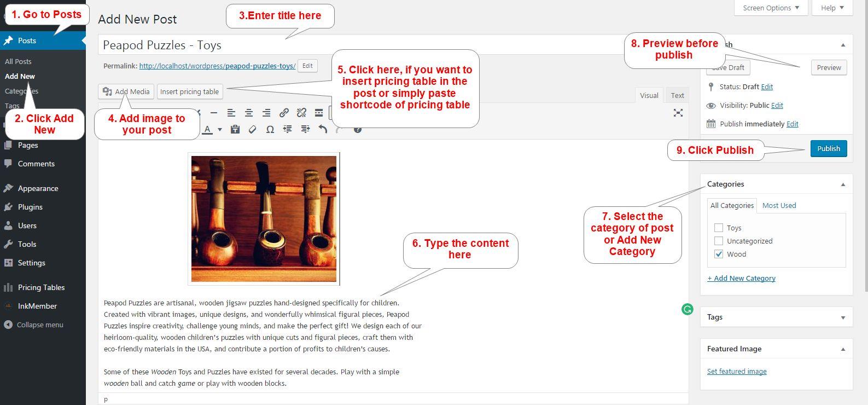The width and height of the screenshot is (868, 405).
Task: Open the Screen Options dropdown
Action: (771, 8)
